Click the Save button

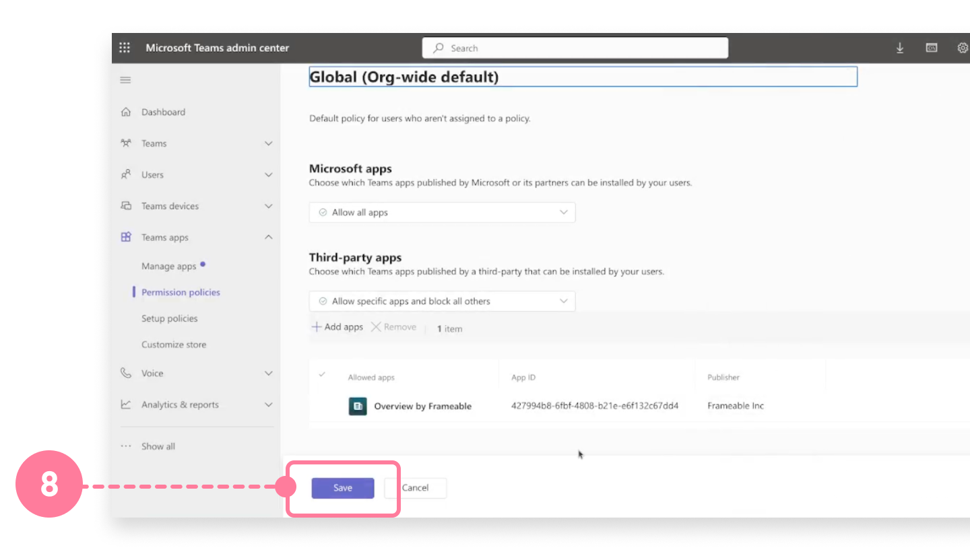(x=343, y=488)
